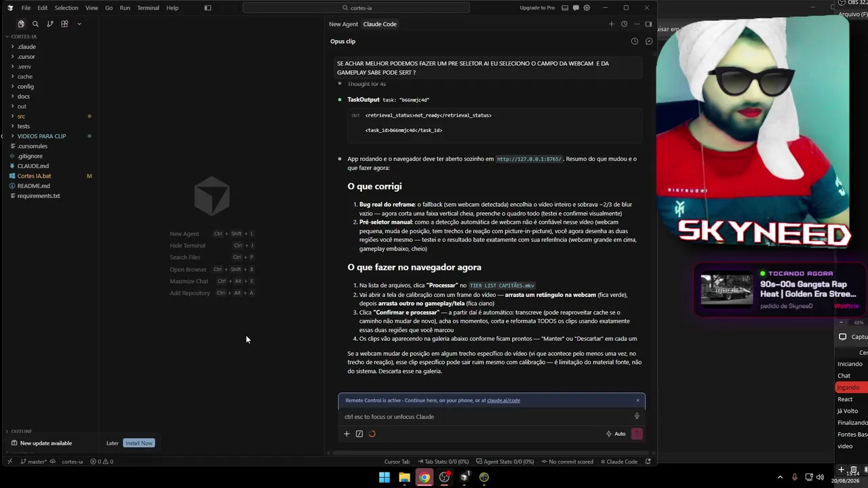Open the Search view icon
868x488 pixels.
click(35, 24)
